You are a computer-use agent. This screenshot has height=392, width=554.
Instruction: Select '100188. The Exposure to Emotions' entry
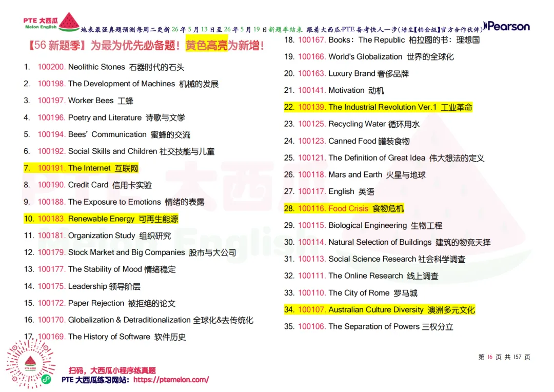click(114, 202)
